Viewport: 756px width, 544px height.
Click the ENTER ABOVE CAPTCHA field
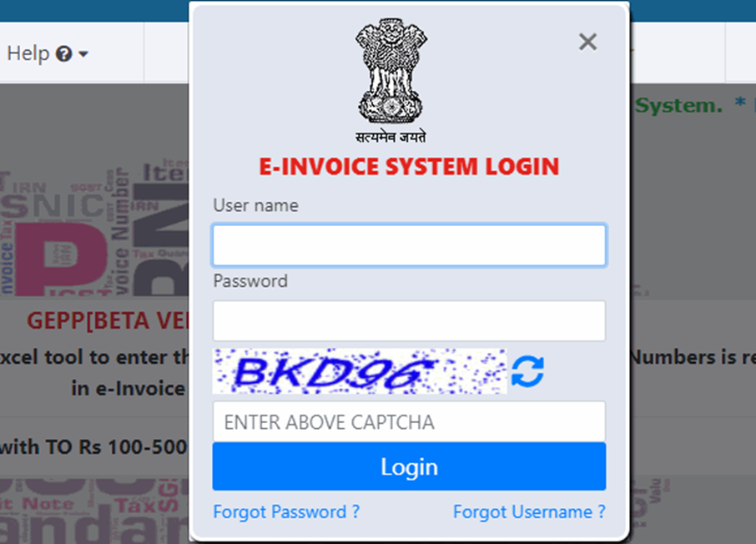[409, 422]
